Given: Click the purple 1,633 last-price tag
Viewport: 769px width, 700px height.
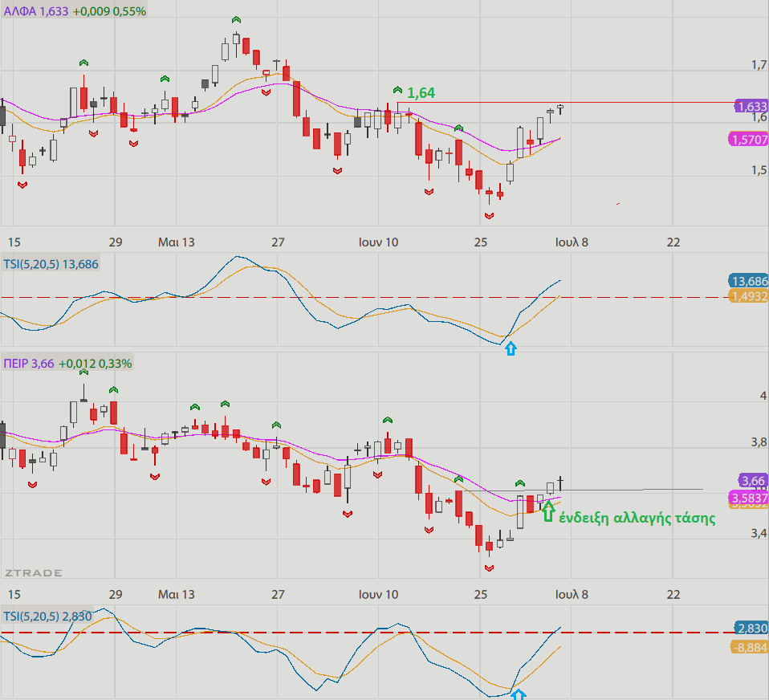Looking at the screenshot, I should pos(751,107).
